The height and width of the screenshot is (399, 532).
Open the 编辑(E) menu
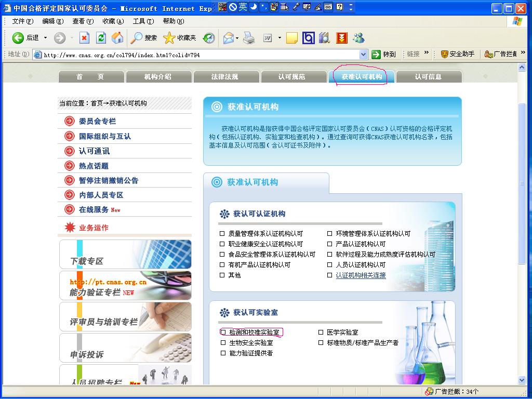coord(53,21)
